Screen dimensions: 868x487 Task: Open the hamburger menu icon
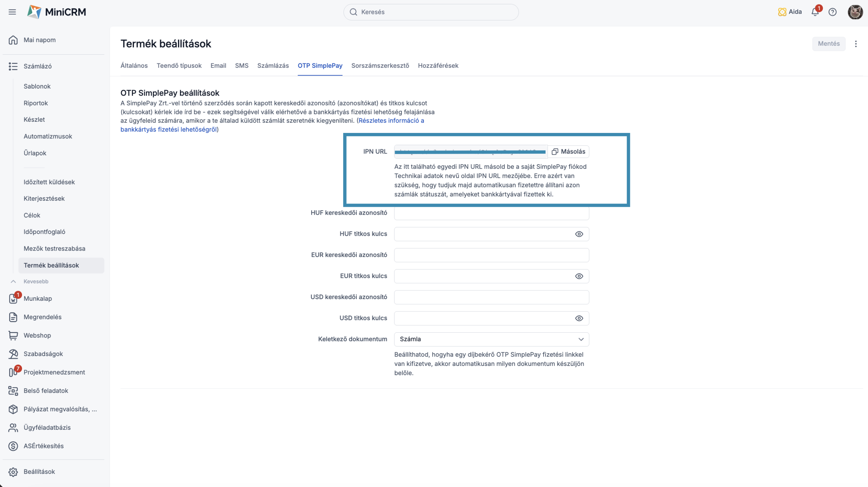(x=12, y=12)
